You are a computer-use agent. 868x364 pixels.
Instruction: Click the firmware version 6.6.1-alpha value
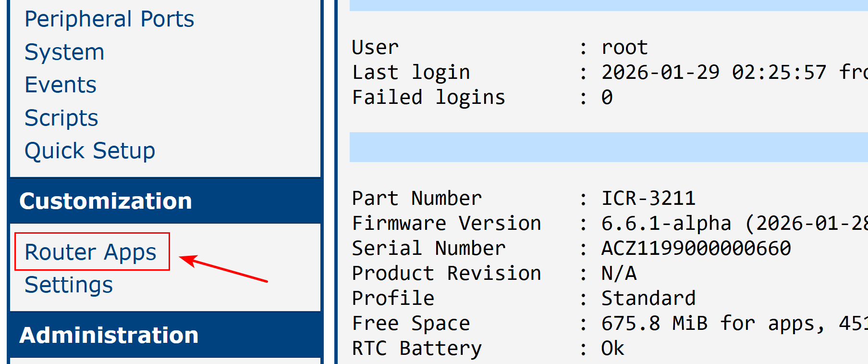click(x=666, y=224)
